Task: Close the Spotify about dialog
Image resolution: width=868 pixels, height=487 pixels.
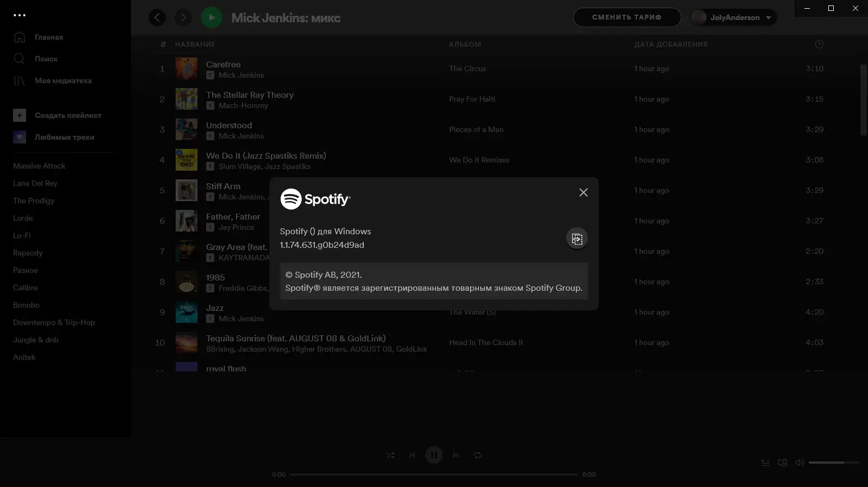Action: [x=584, y=192]
